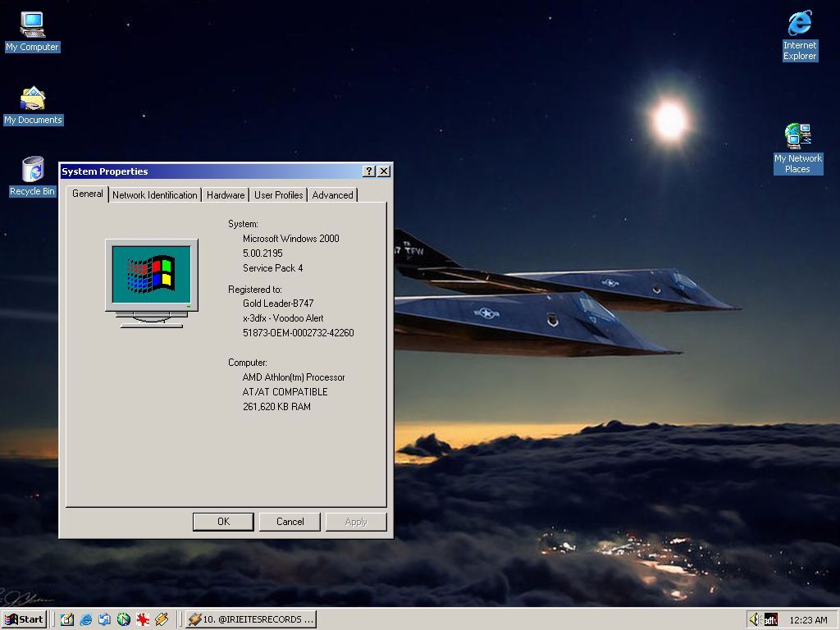The image size is (840, 630).
Task: Select Internet Explorer desktop shortcut
Action: 799,25
